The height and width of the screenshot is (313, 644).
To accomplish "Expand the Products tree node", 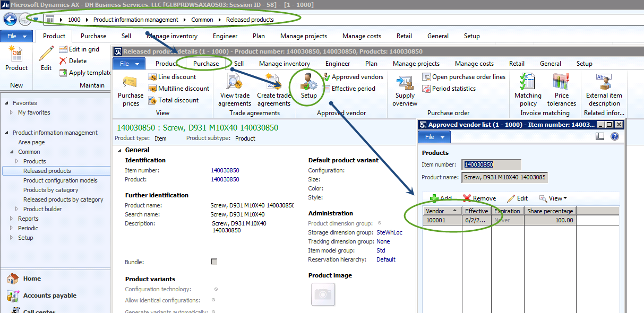I will [x=17, y=161].
